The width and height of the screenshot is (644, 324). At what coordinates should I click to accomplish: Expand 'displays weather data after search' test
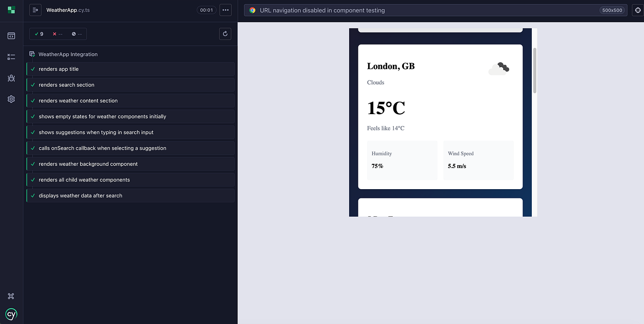pyautogui.click(x=131, y=196)
